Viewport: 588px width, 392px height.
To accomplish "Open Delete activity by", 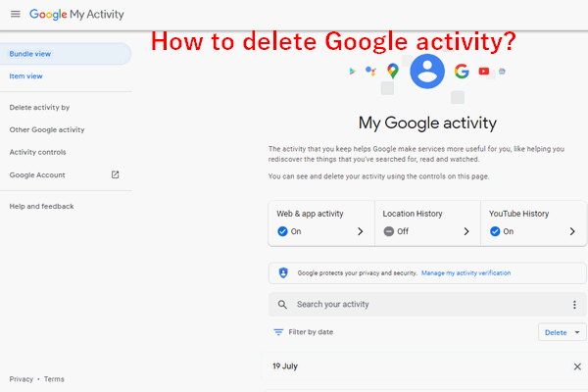I will [39, 107].
